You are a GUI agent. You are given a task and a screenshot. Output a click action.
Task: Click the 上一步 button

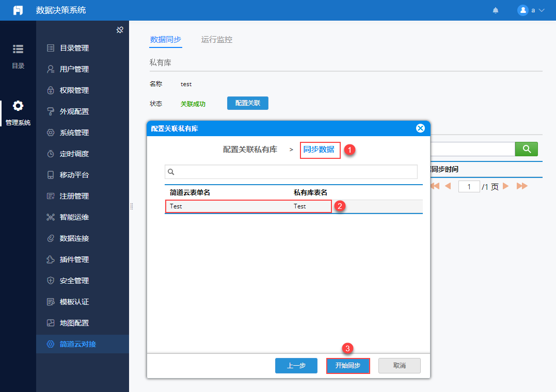click(296, 366)
